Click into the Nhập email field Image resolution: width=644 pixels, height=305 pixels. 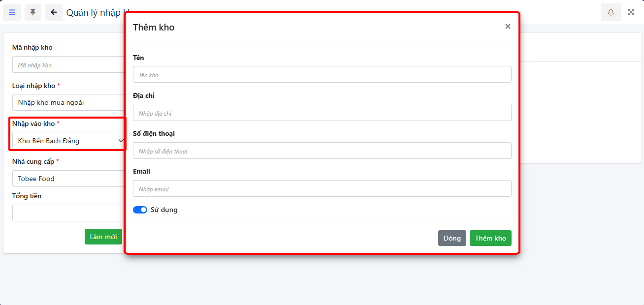point(322,188)
